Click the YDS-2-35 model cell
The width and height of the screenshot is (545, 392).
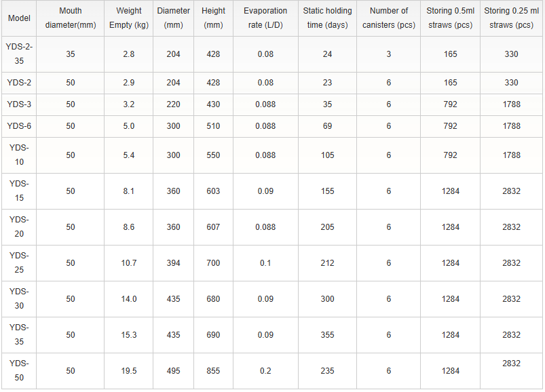pos(19,54)
